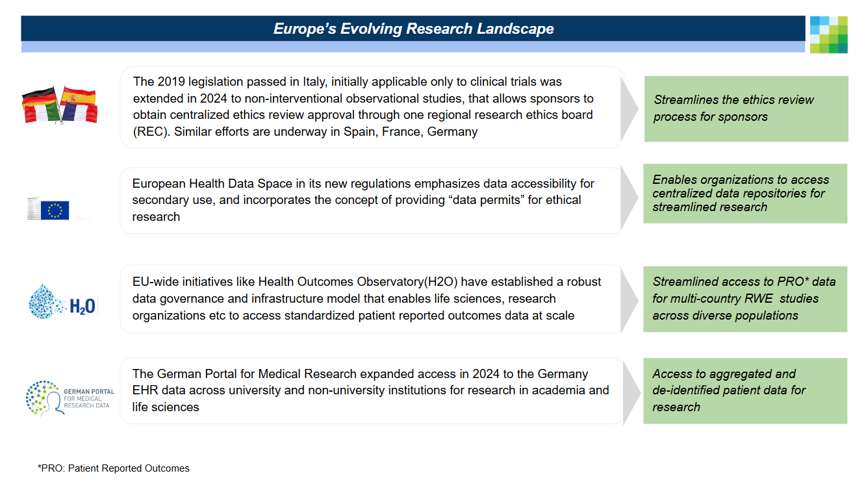
Task: Click the green 'Access to aggregated' box
Action: pyautogui.click(x=745, y=391)
